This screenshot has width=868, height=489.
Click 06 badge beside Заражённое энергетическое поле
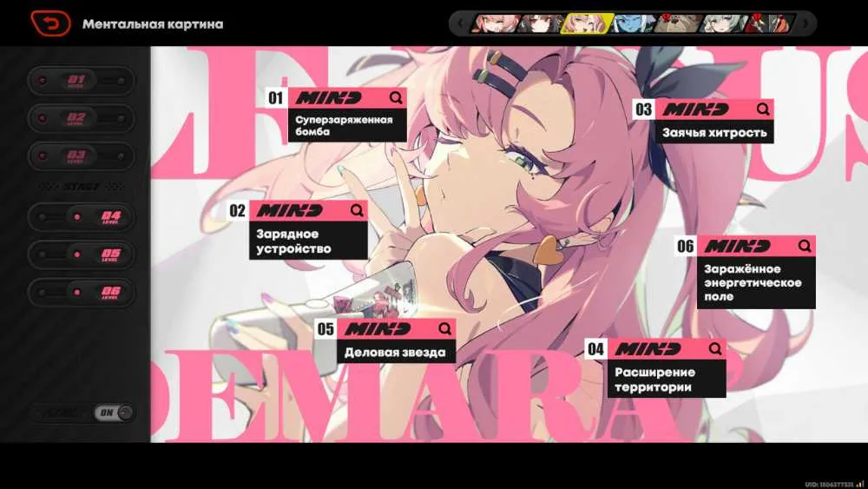tap(686, 246)
